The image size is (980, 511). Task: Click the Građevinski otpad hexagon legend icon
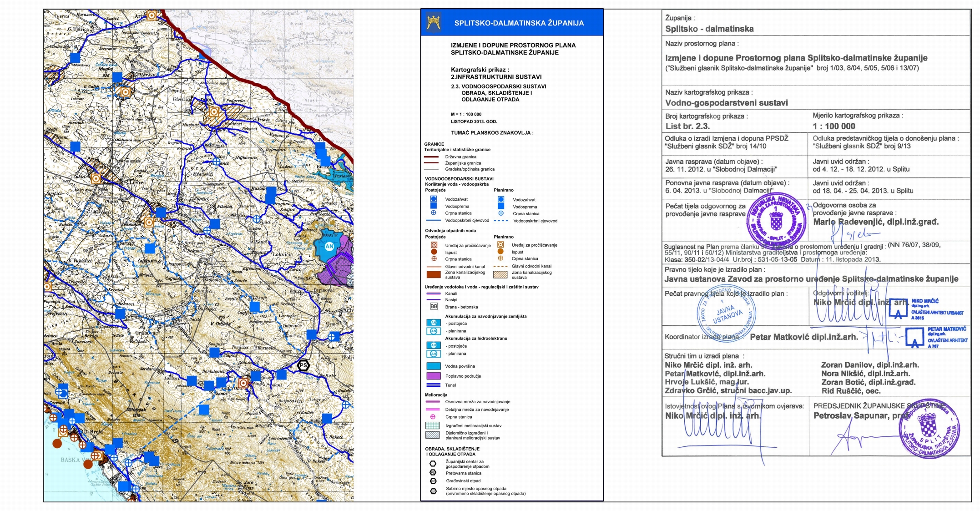(x=433, y=481)
